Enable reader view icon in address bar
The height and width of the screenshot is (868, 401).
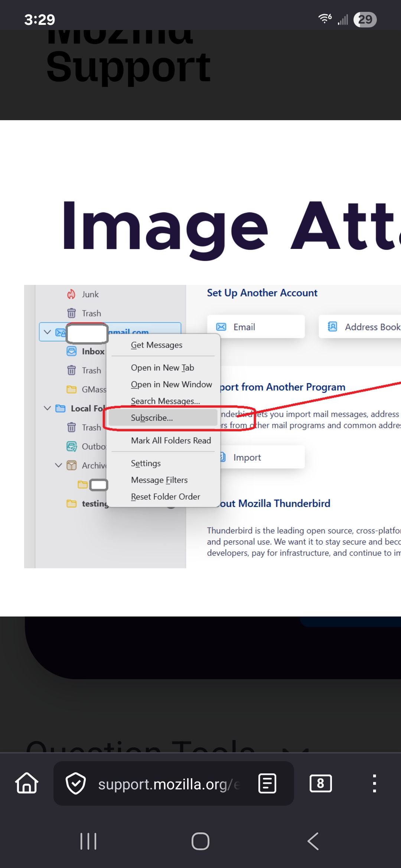(x=267, y=783)
